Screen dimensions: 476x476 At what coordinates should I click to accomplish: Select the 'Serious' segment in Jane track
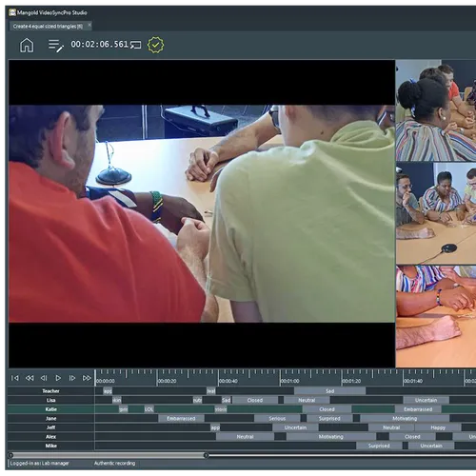pyautogui.click(x=277, y=418)
